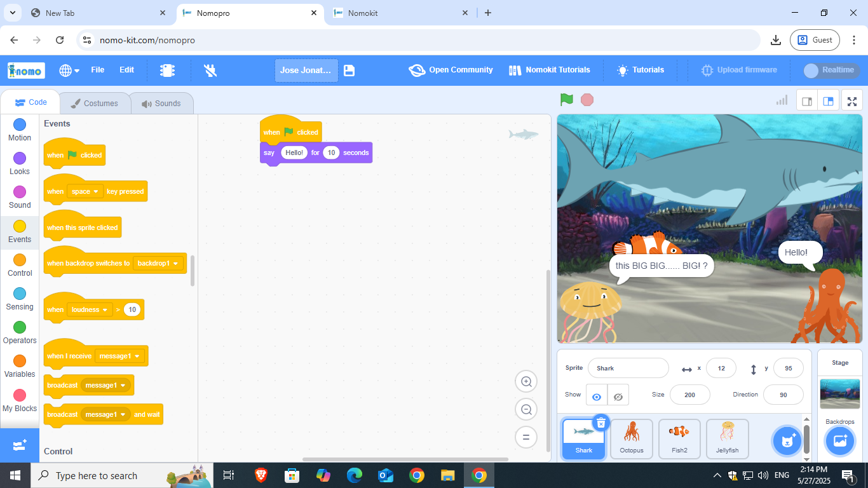Zoom in the code workspace
This screenshot has width=868, height=488.
coord(526,382)
